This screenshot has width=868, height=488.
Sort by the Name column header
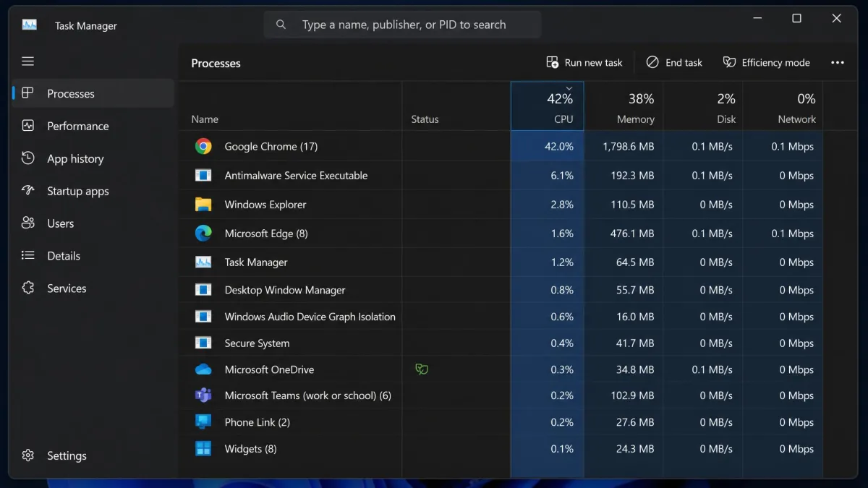290,106
